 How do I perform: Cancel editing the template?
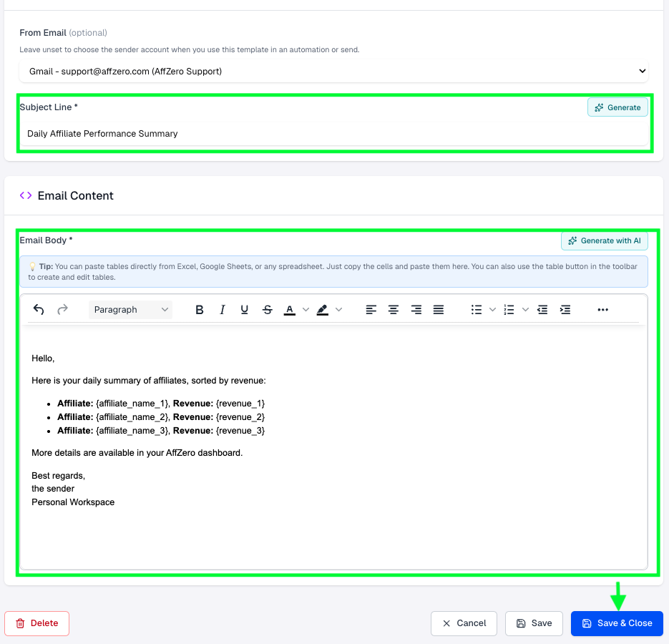pyautogui.click(x=464, y=623)
